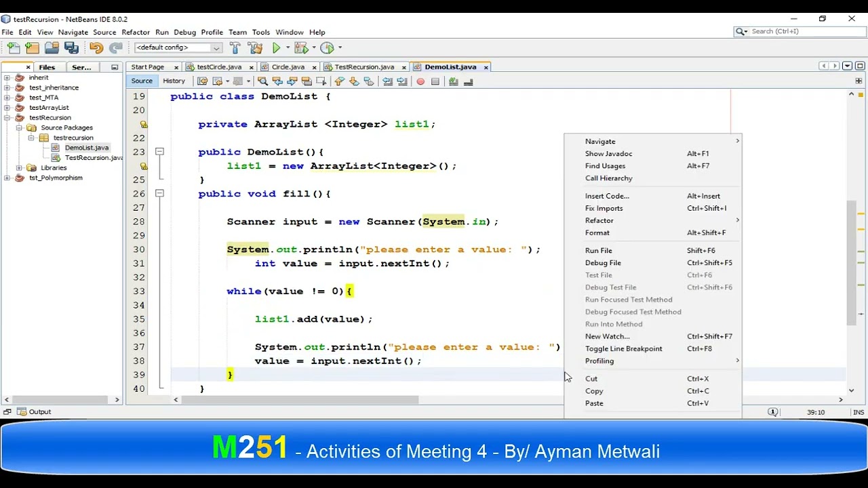The height and width of the screenshot is (488, 868).
Task: Click the Comment lines icon
Action: point(453,81)
